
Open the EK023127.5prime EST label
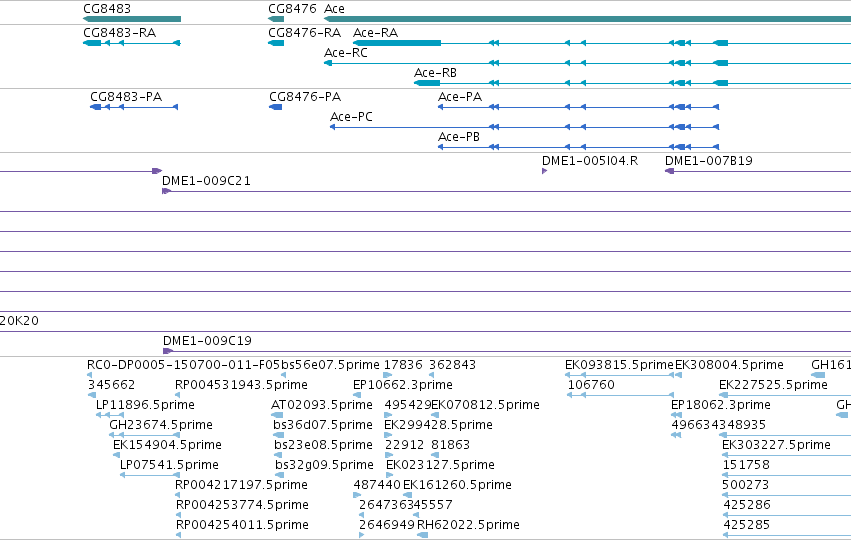point(440,465)
